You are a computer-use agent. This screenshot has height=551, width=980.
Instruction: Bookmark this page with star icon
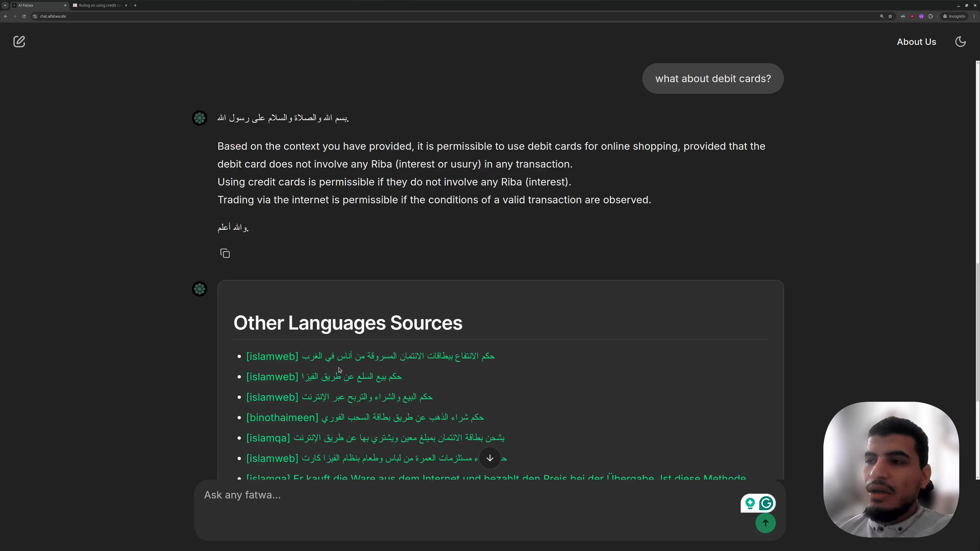click(x=890, y=16)
